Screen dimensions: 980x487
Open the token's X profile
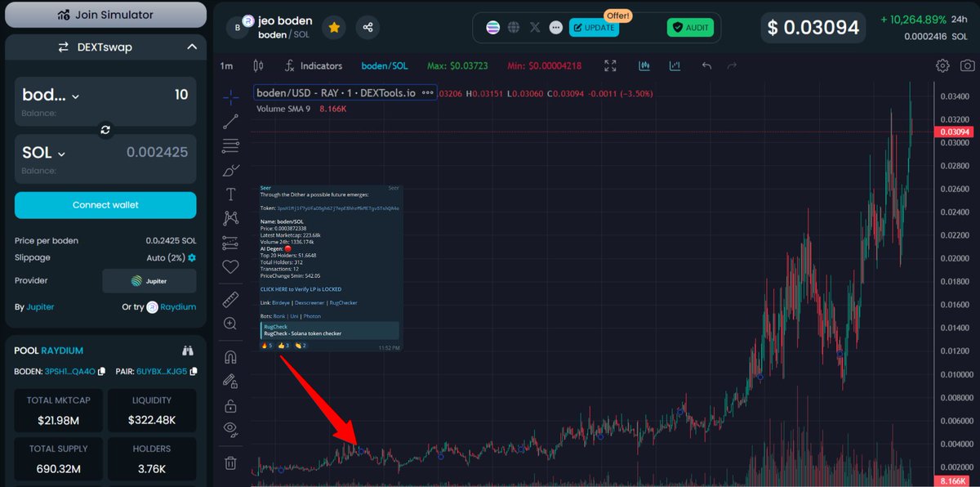pyautogui.click(x=535, y=27)
